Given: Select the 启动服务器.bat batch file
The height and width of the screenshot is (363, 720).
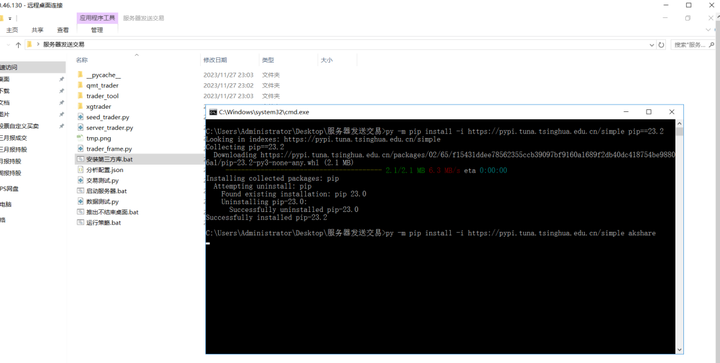Looking at the screenshot, I should click(x=102, y=191).
